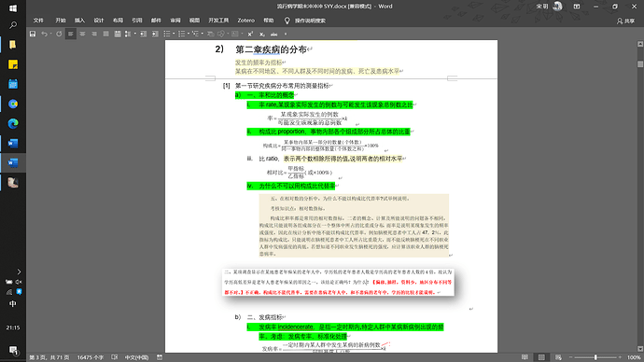Click the 操作说明搜索 tell-me search box
Image resolution: width=644 pixels, height=362 pixels.
tap(305, 21)
